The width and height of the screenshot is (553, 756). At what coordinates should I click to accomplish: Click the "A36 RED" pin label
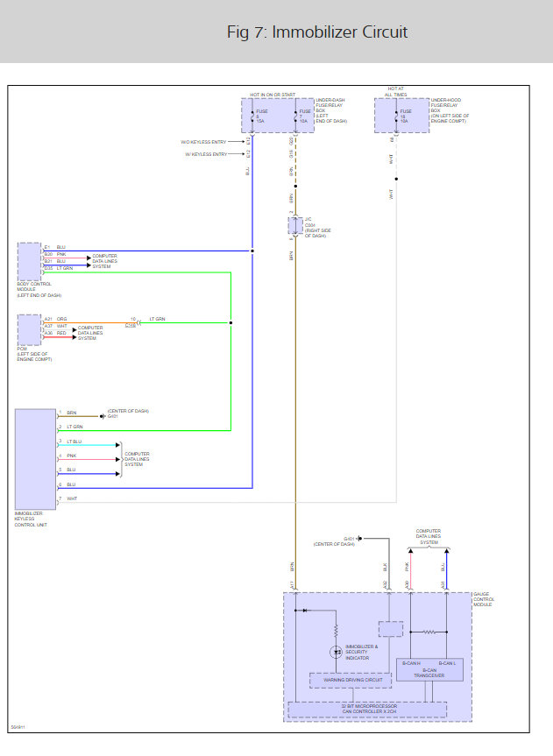pos(55,333)
